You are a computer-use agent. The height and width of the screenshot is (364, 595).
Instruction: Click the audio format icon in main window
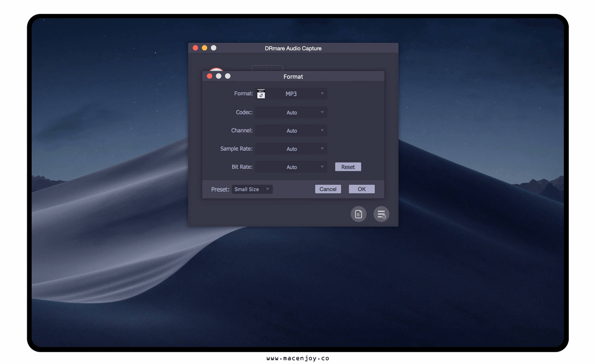pos(358,214)
